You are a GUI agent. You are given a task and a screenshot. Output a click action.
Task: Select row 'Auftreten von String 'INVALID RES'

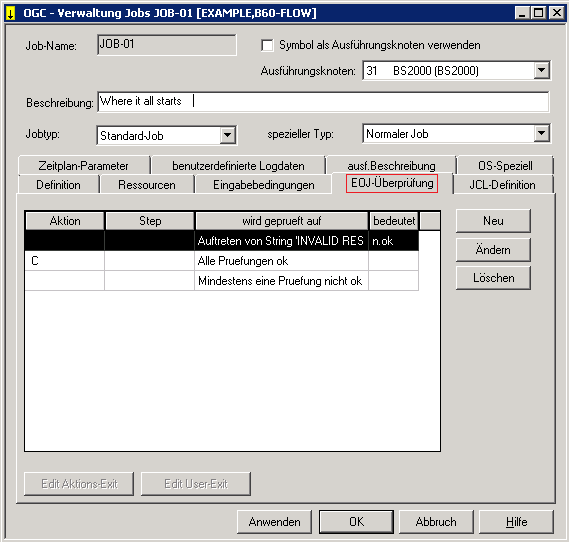[x=222, y=241]
